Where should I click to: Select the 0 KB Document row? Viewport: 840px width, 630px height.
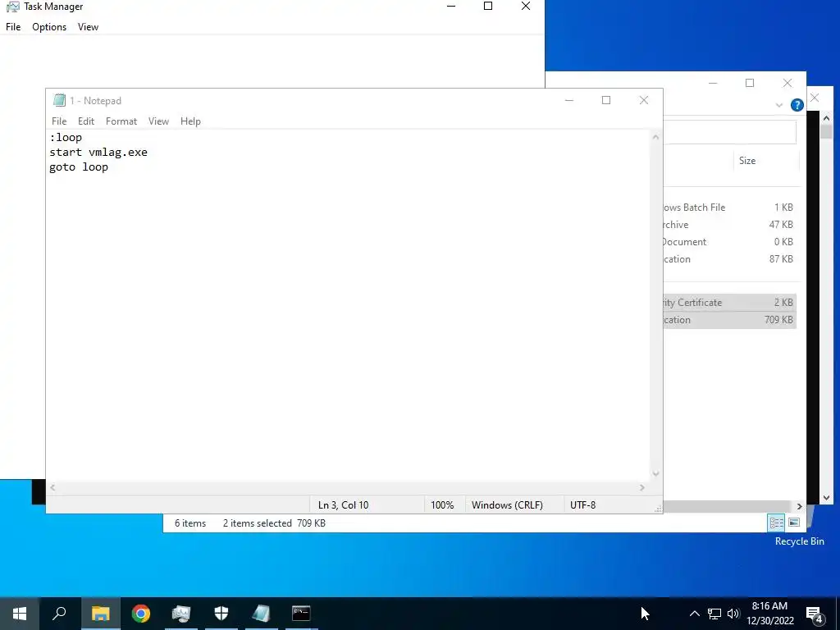729,242
